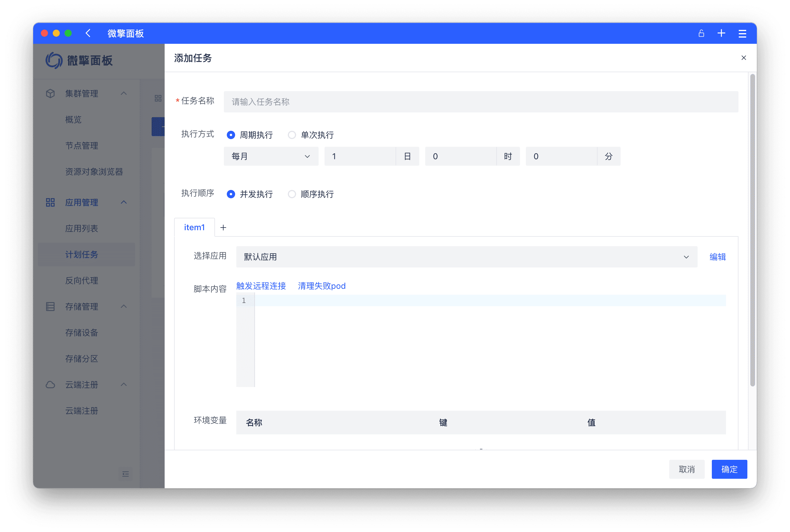This screenshot has width=790, height=532.
Task: Select 周期执行 radio button
Action: pyautogui.click(x=231, y=135)
